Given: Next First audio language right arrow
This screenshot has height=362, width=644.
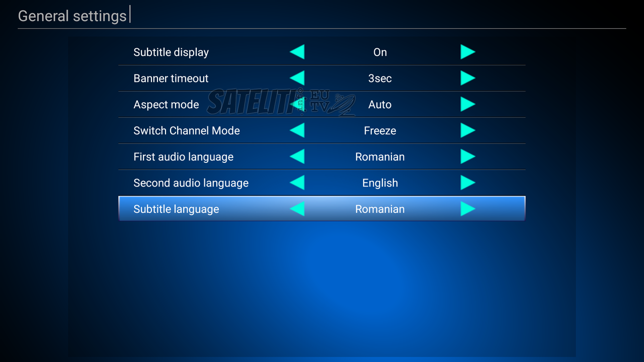Looking at the screenshot, I should [468, 156].
